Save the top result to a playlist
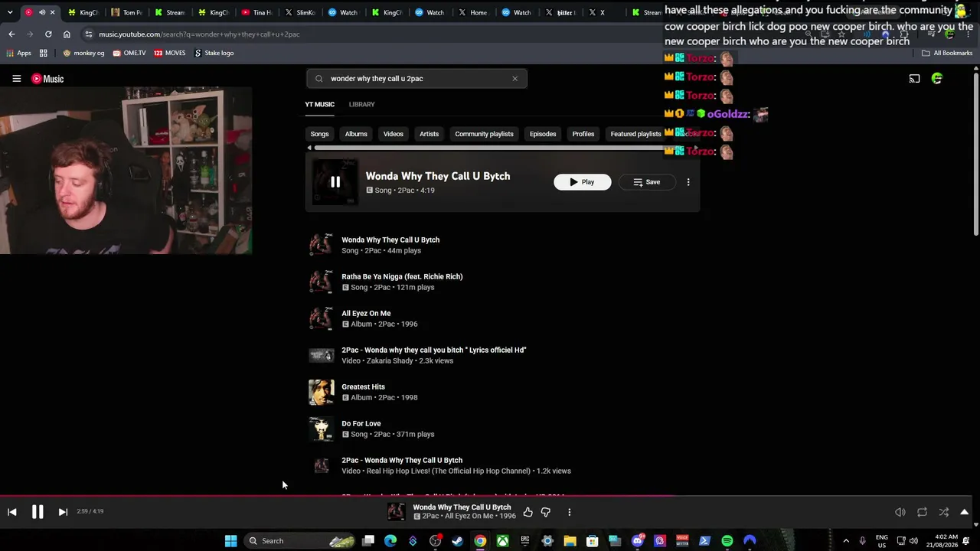 point(647,182)
